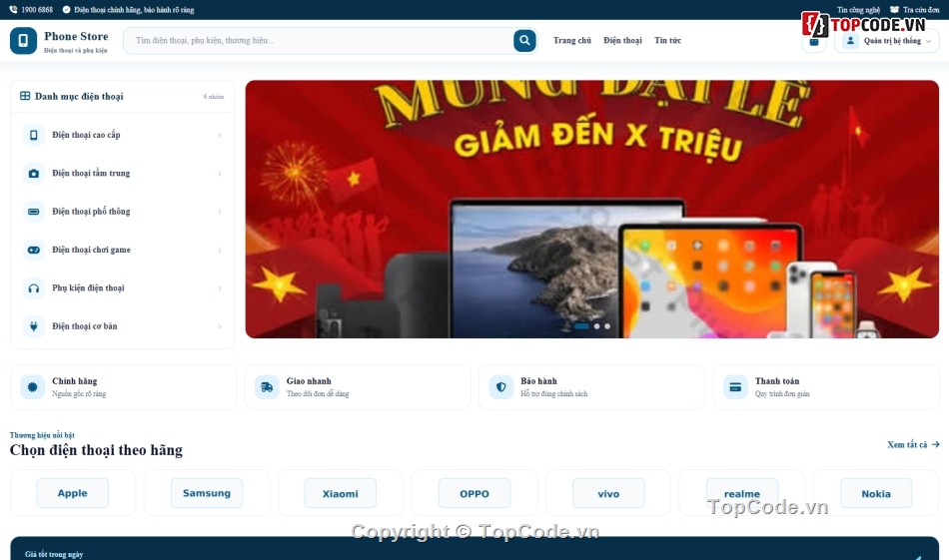Expand Điện thoại cao cấp chevron
This screenshot has height=560, width=949.
click(x=220, y=136)
